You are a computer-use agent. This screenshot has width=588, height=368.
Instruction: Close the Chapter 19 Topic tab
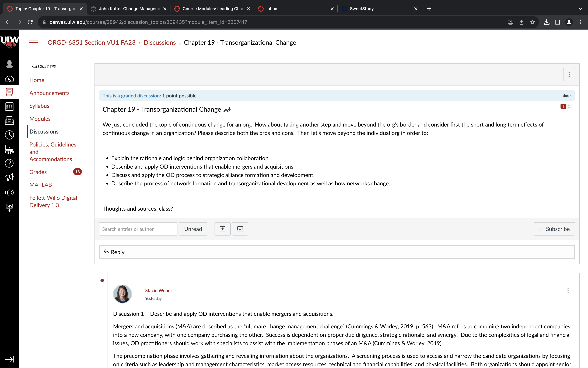pyautogui.click(x=81, y=9)
